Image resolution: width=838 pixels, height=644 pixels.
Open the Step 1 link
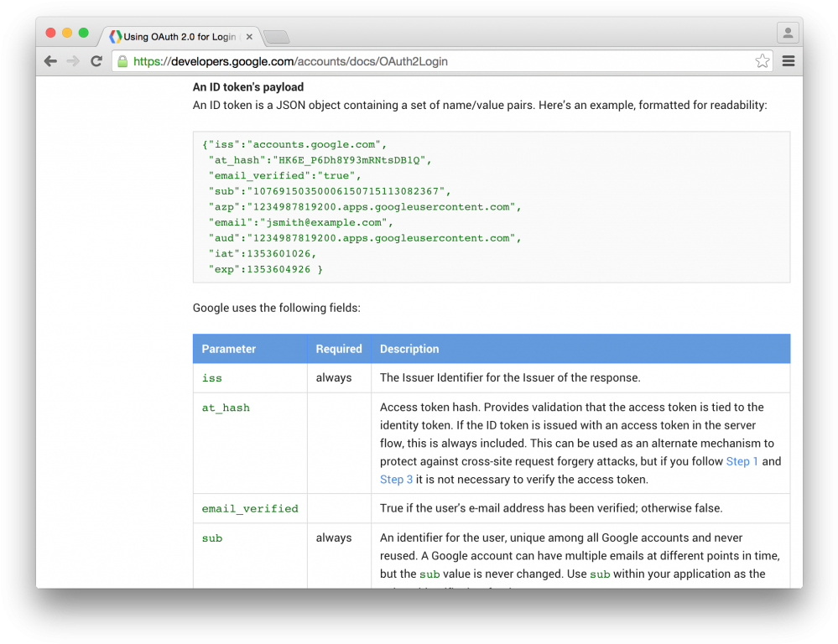(x=742, y=461)
